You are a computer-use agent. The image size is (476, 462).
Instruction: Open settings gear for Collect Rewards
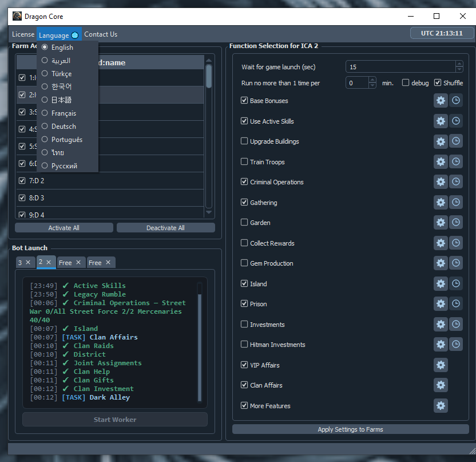(441, 243)
